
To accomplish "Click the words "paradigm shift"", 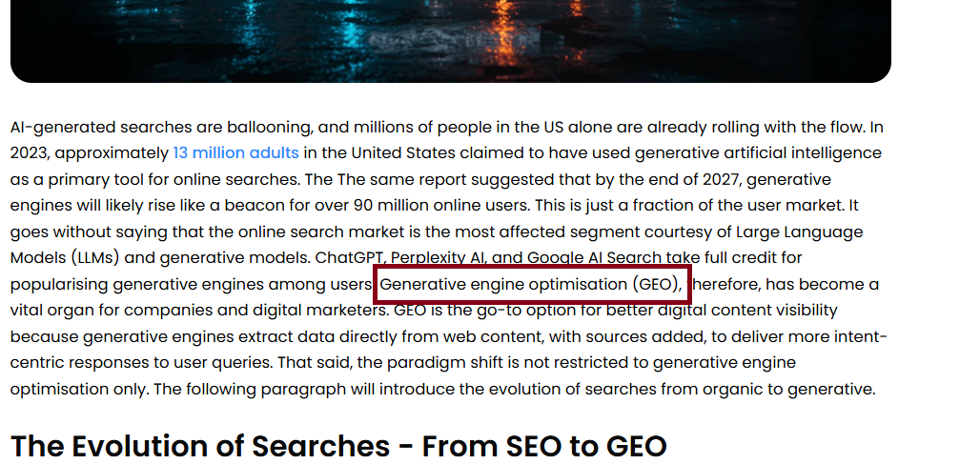I will tap(453, 363).
